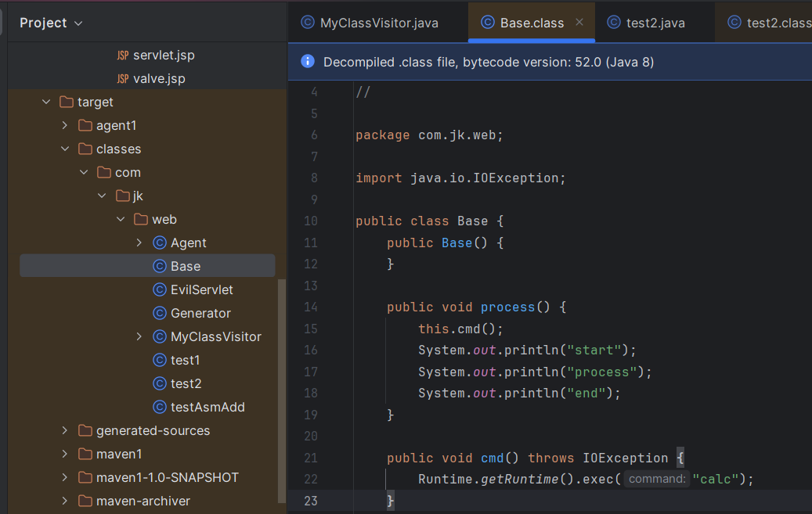Select the Generator class in tree
This screenshot has width=812, height=514.
201,313
